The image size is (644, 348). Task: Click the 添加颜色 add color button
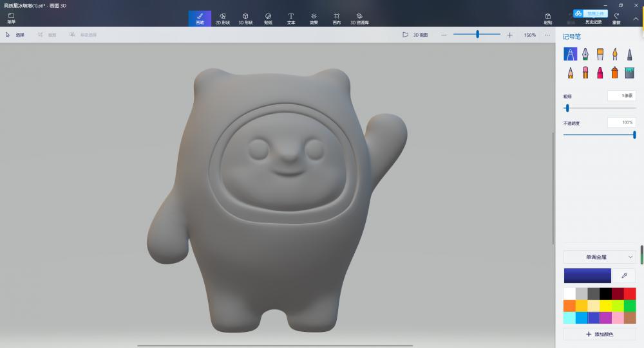coord(600,334)
